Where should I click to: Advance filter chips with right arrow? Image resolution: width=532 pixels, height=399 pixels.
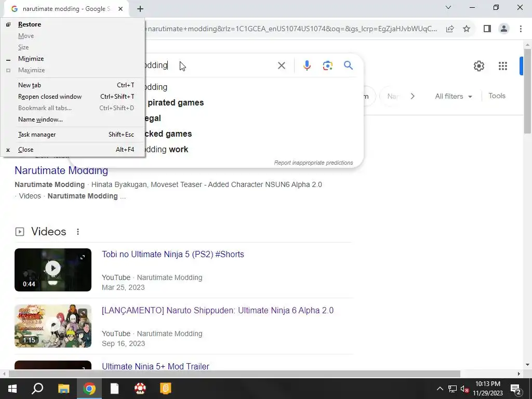coord(413,96)
